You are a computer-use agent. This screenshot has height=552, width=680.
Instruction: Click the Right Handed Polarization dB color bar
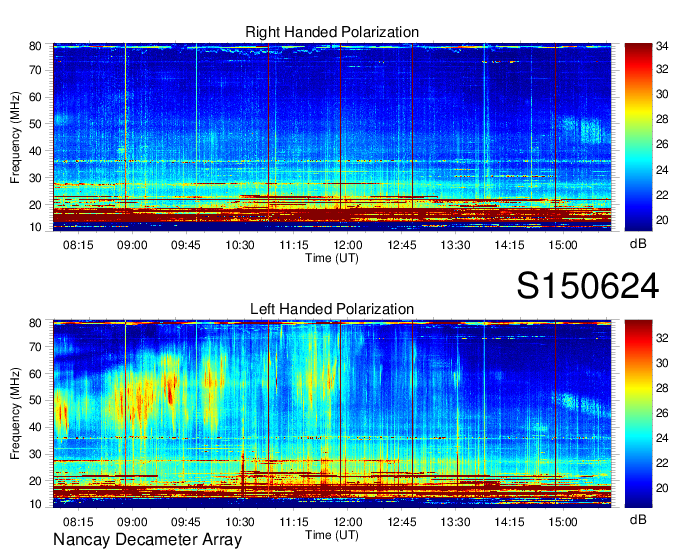(638, 137)
